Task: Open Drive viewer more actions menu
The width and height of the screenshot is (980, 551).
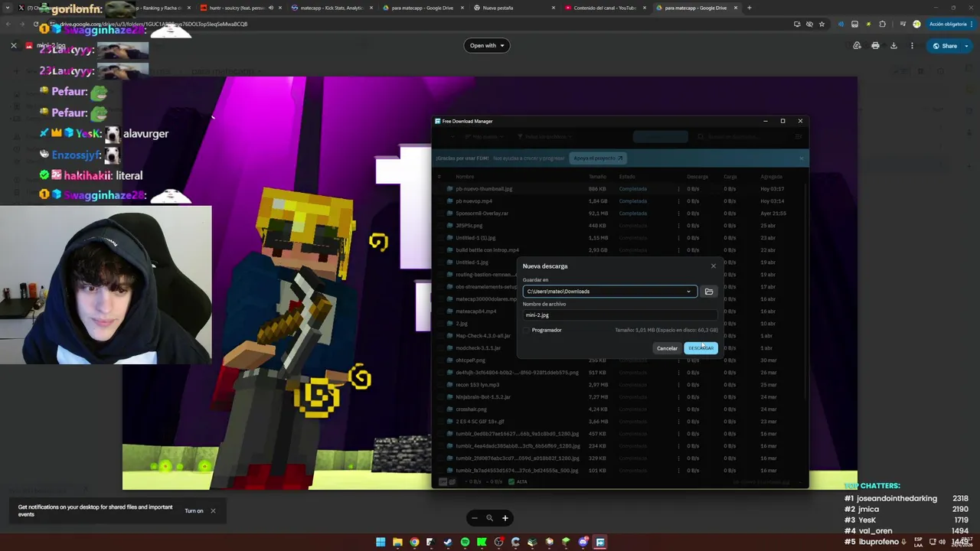Action: click(912, 46)
